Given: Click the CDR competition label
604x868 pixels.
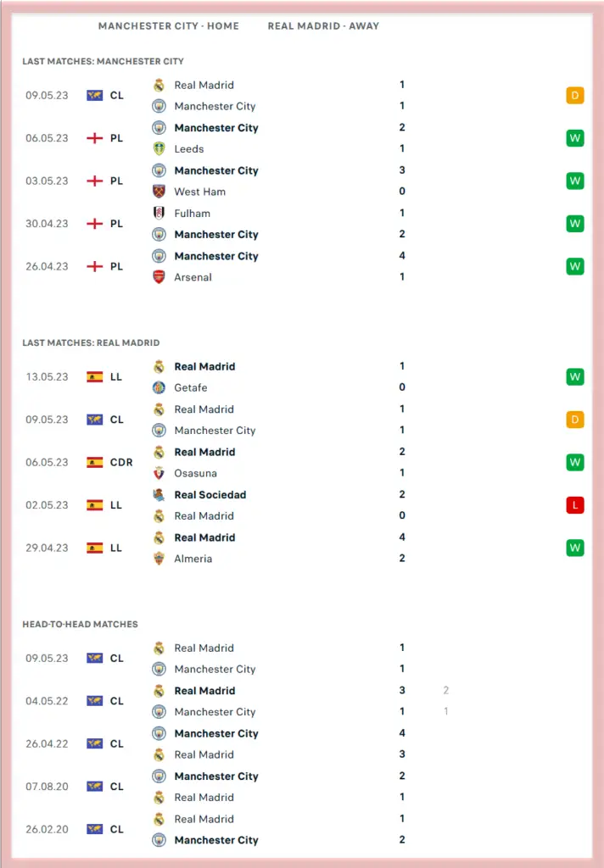Looking at the screenshot, I should (121, 463).
